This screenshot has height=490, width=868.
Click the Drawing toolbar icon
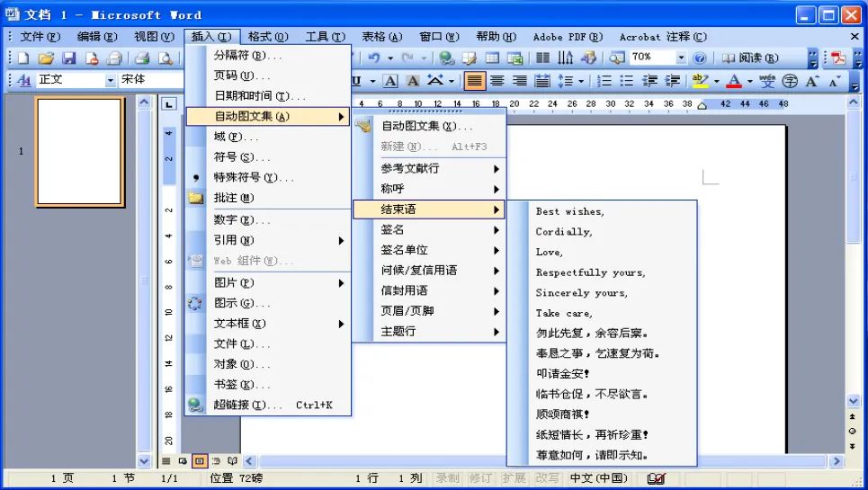click(588, 58)
